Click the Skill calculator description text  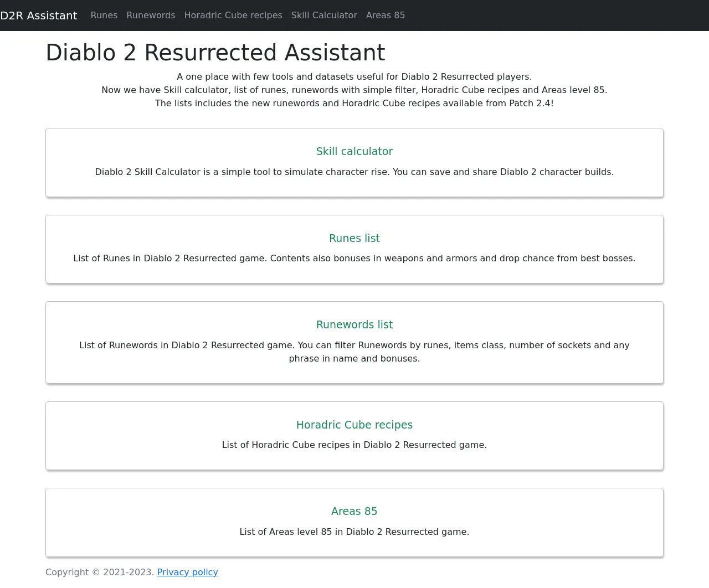(354, 172)
